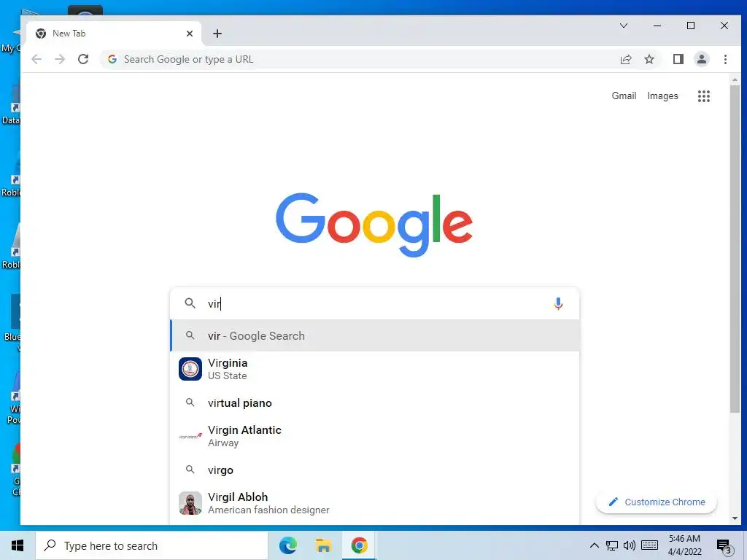Choose the Virgil Abloh suggestion
The width and height of the screenshot is (747, 560).
pos(375,503)
